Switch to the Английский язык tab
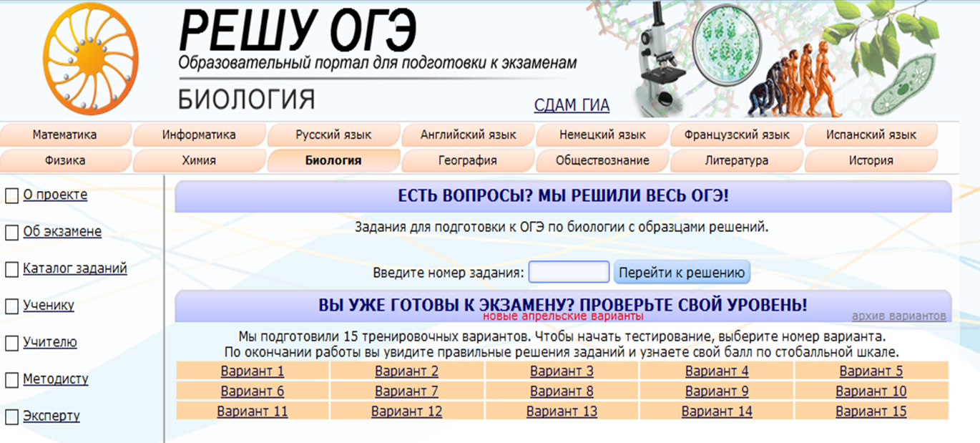Viewport: 980px width, 443px height. tap(468, 135)
